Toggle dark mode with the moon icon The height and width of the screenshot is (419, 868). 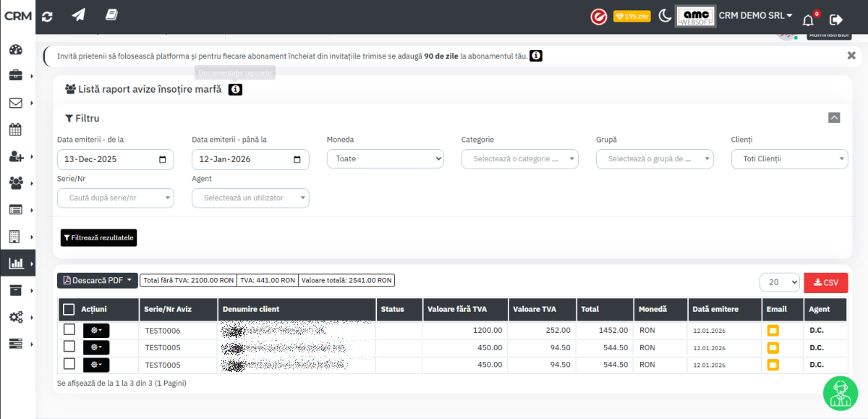pos(665,16)
